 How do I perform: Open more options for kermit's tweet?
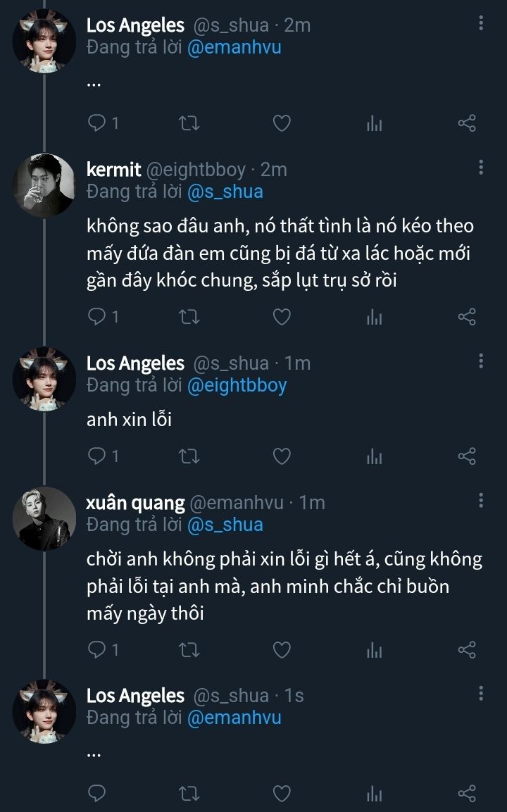[481, 167]
